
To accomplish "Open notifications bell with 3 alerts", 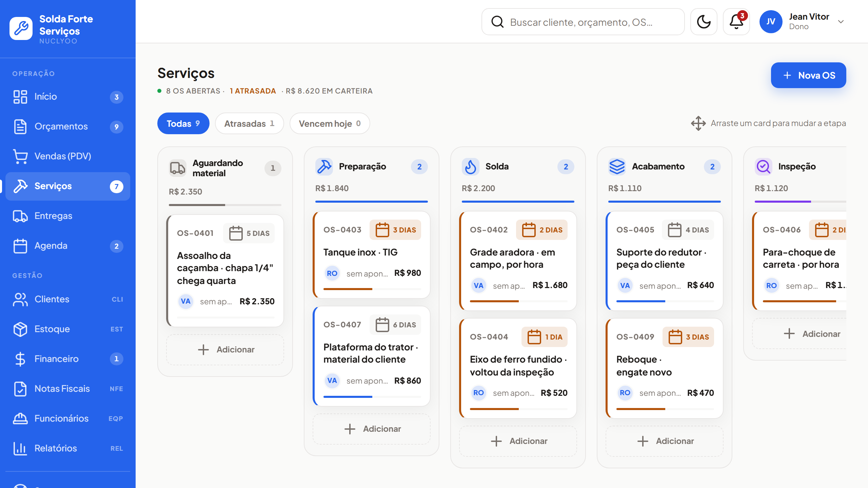I will (x=736, y=22).
